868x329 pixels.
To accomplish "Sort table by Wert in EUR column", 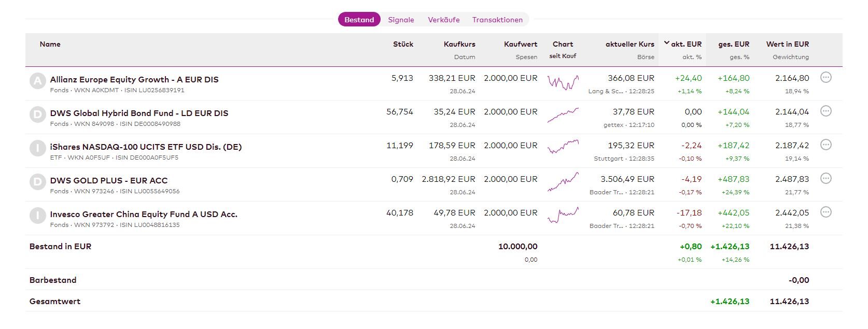I will coord(787,44).
